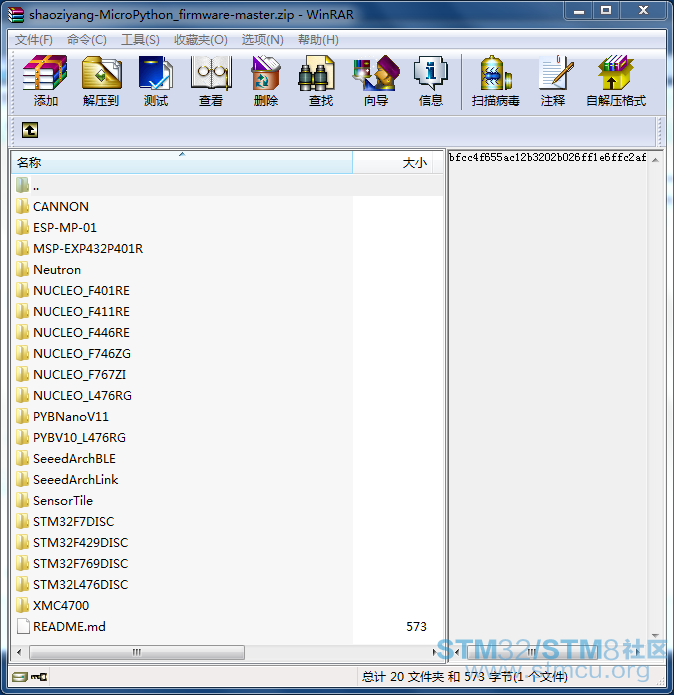Screen dimensions: 674x695
Task: Select the Neutron folder
Action: tap(48, 269)
